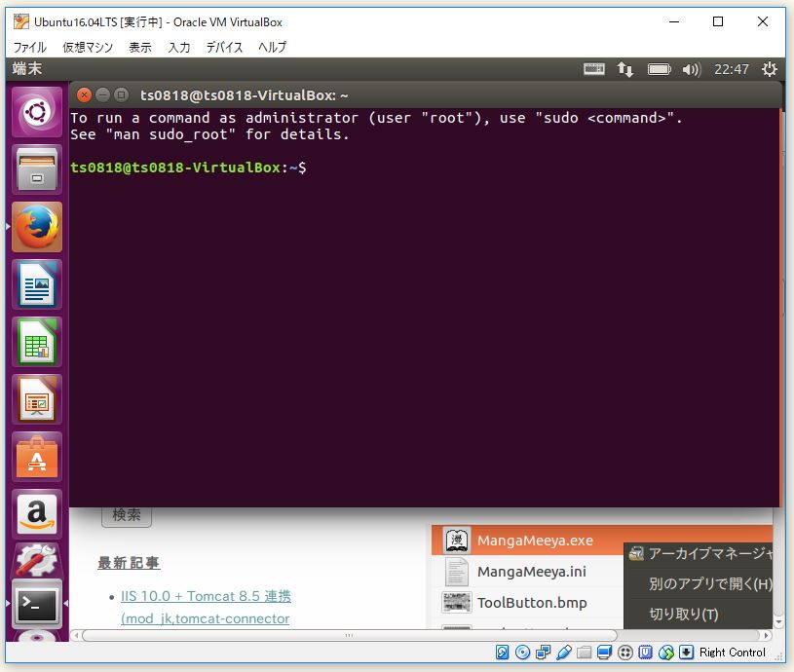
Task: Open the network connections indicator
Action: 625,69
